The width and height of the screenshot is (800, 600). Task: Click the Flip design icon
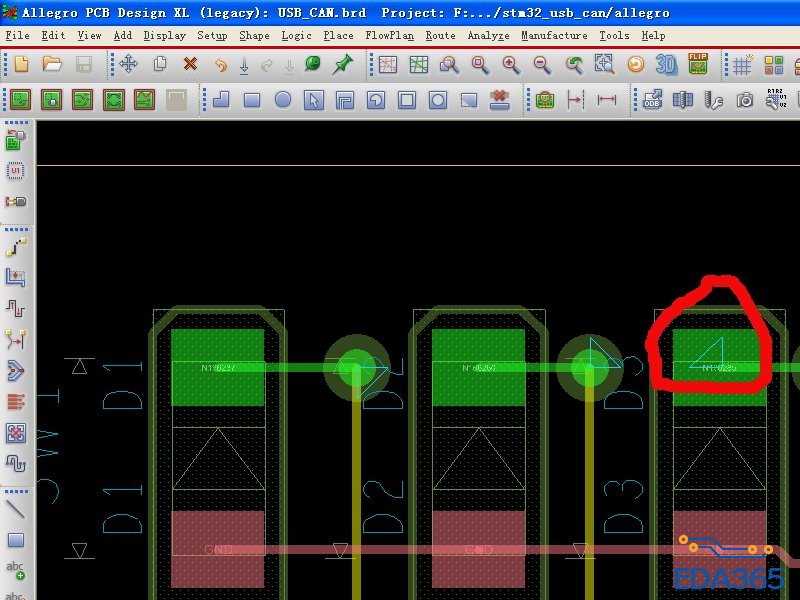click(x=697, y=64)
